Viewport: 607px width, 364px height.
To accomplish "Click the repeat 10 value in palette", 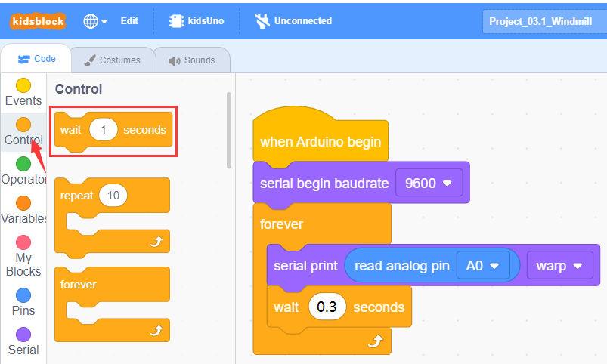I will tap(113, 196).
